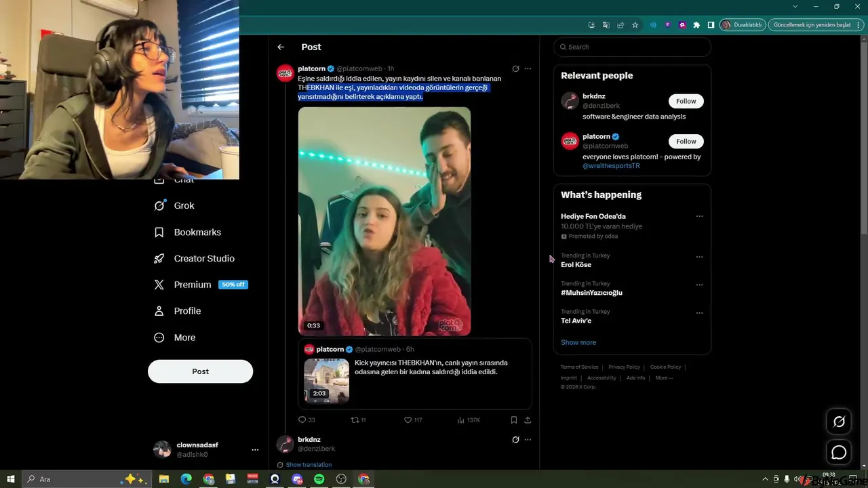Image resolution: width=868 pixels, height=488 pixels.
Task: Click Show translation link
Action: point(309,465)
